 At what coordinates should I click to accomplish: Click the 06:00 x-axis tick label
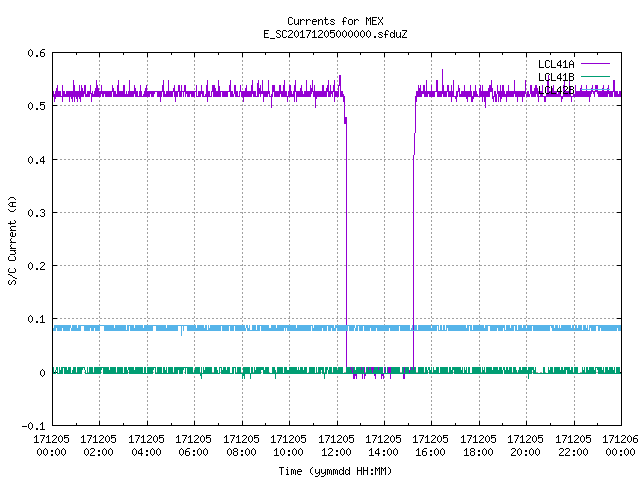click(x=193, y=452)
